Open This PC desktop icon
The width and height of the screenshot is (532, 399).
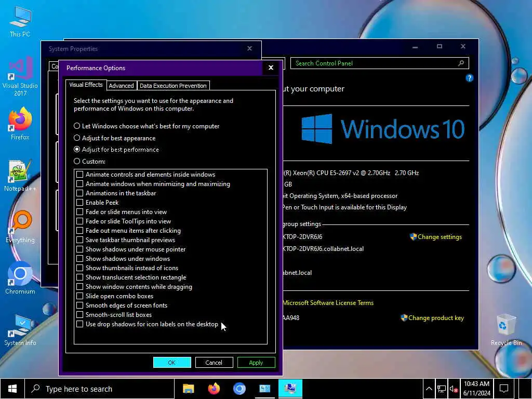(20, 21)
